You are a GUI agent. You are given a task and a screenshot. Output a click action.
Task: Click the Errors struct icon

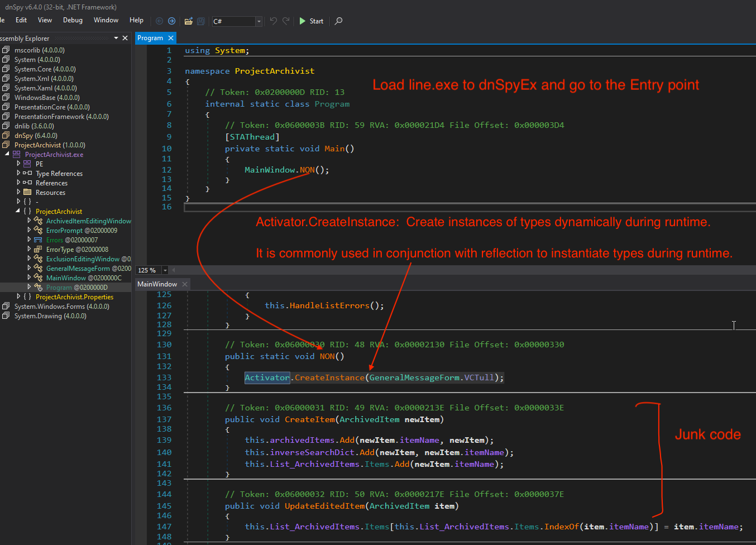[38, 240]
